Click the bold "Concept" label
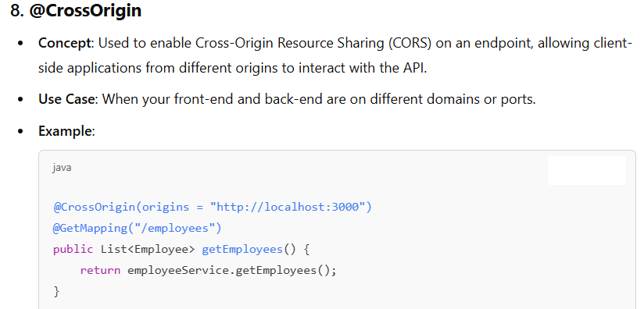Viewport: 644px width, 309px height. tap(66, 43)
